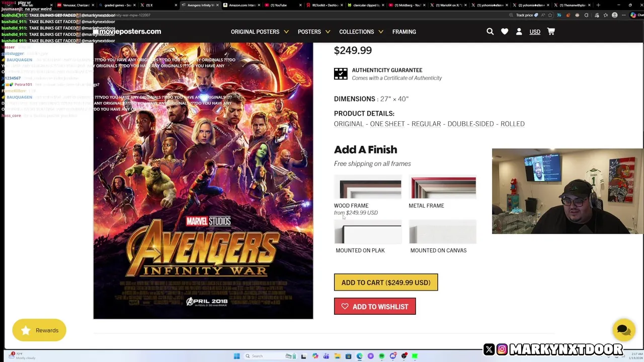Click Add to Cart ($249.99 USD)
Screen dimensions: 644x362
[386, 283]
